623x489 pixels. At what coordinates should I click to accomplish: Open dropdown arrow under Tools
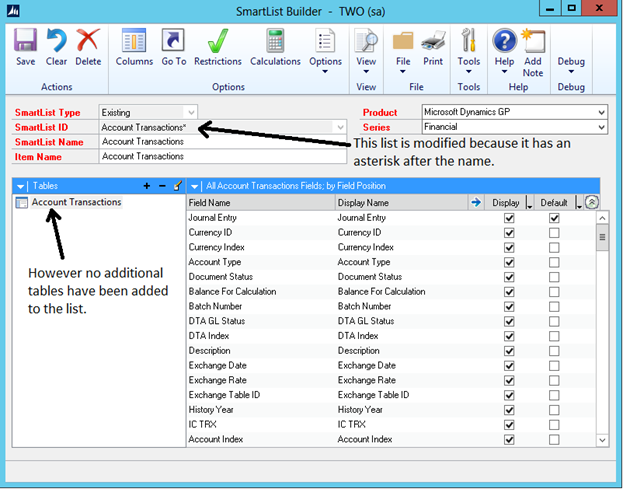click(468, 72)
